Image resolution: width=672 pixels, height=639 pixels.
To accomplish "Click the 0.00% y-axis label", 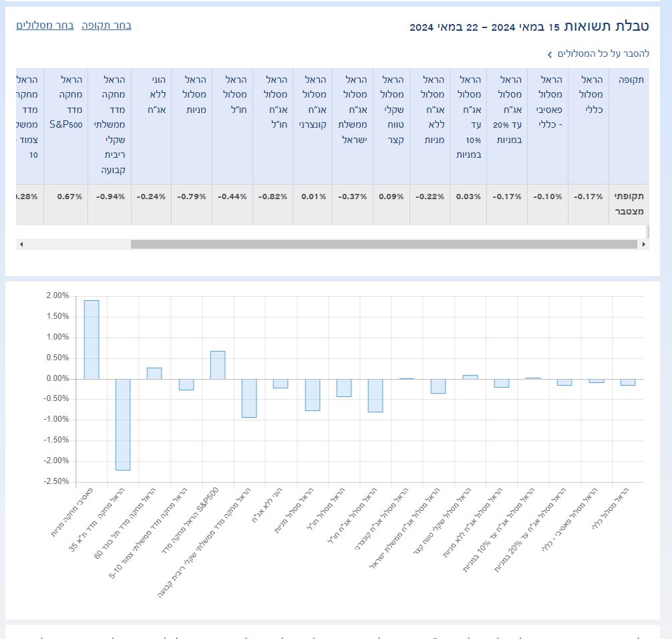I will 57,378.
